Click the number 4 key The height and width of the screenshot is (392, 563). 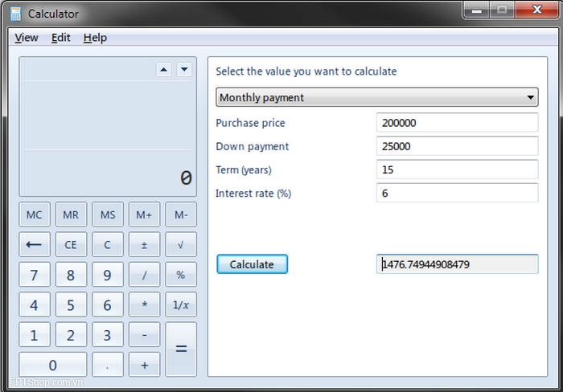[x=35, y=305]
